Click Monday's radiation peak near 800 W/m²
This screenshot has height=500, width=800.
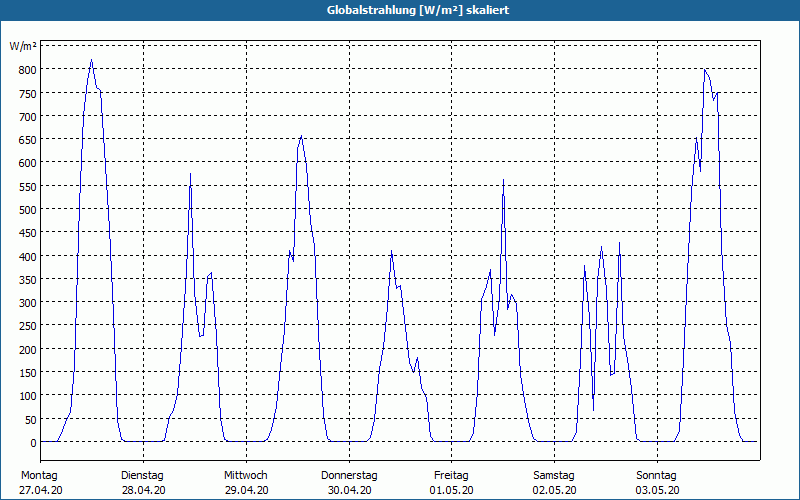[x=91, y=60]
